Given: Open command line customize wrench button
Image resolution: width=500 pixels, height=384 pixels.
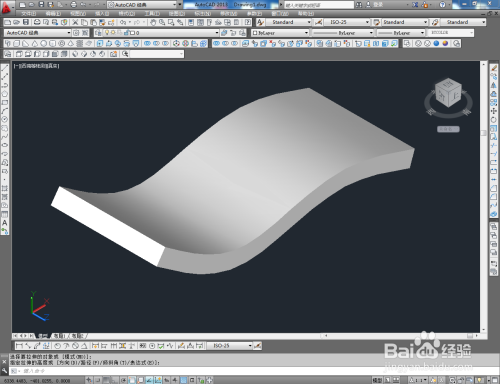Looking at the screenshot, I should pyautogui.click(x=4, y=370).
